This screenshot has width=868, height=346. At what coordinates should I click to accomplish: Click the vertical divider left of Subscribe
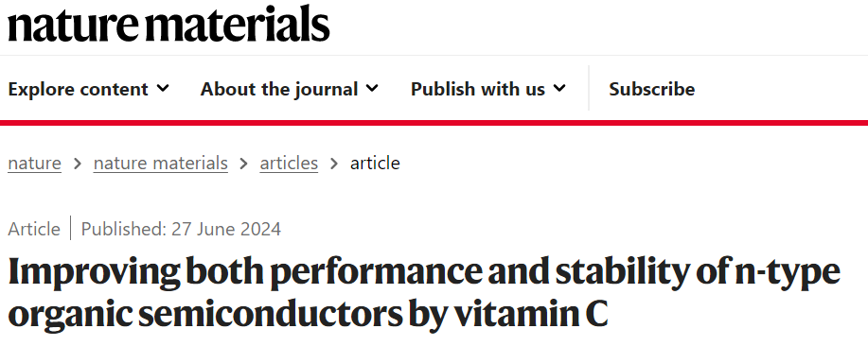pos(589,89)
